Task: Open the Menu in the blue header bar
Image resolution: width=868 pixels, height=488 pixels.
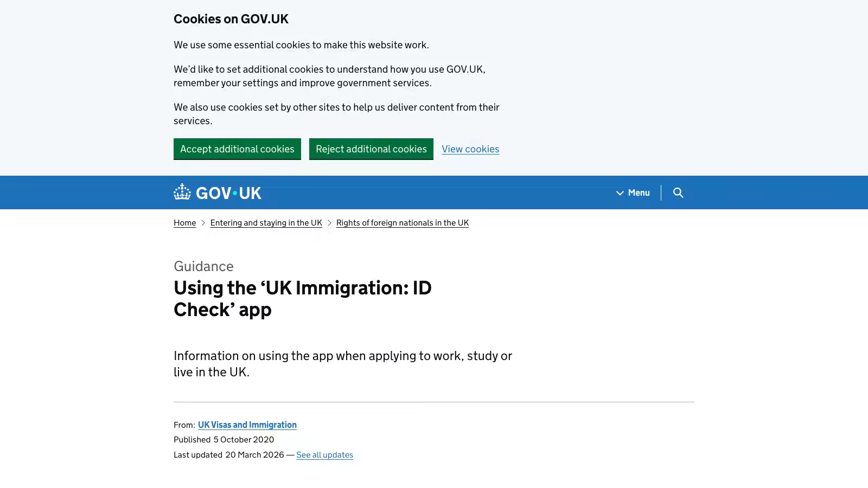Action: (x=638, y=192)
